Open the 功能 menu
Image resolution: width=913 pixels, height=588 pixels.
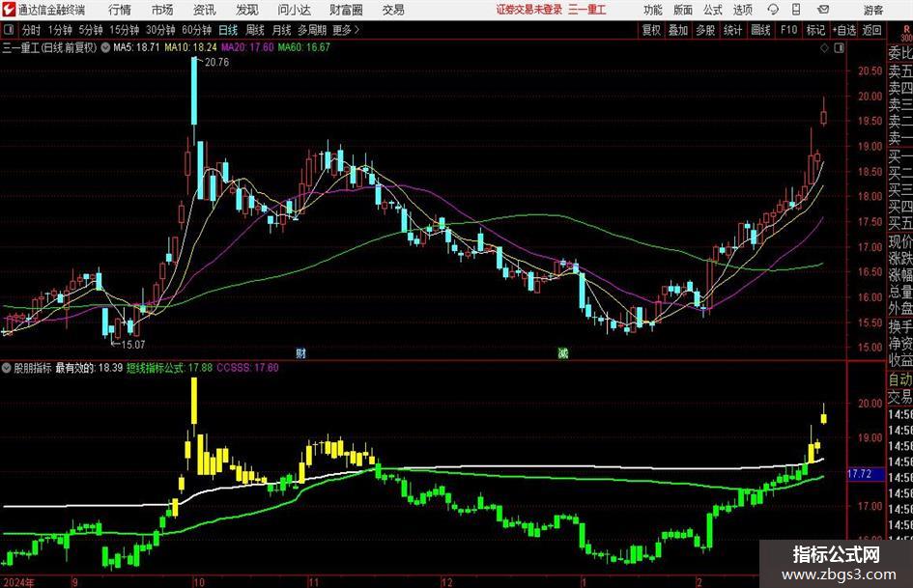tap(653, 10)
